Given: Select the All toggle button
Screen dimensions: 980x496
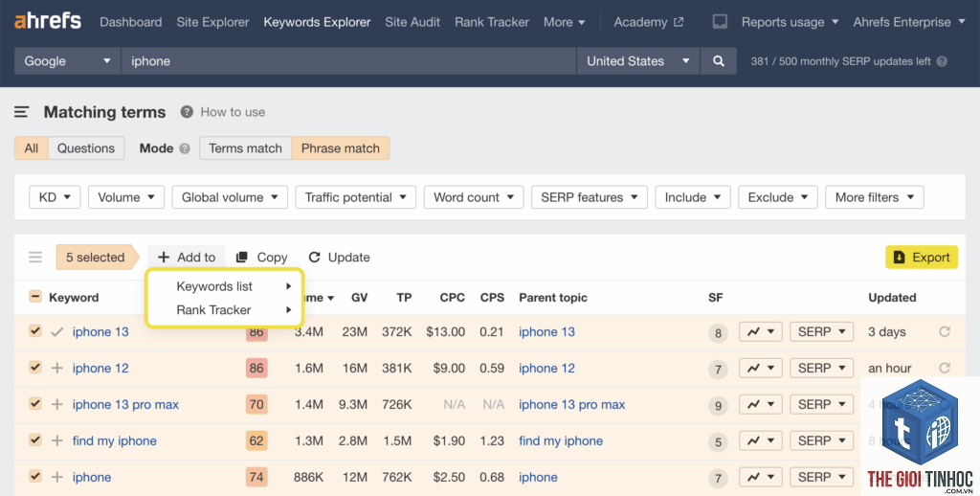Looking at the screenshot, I should pos(32,148).
